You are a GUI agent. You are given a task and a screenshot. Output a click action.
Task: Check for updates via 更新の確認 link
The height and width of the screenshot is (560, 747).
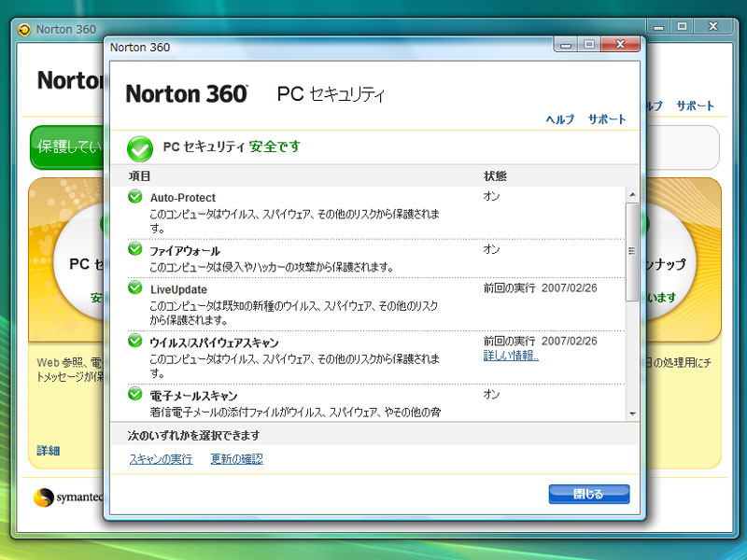coord(237,458)
